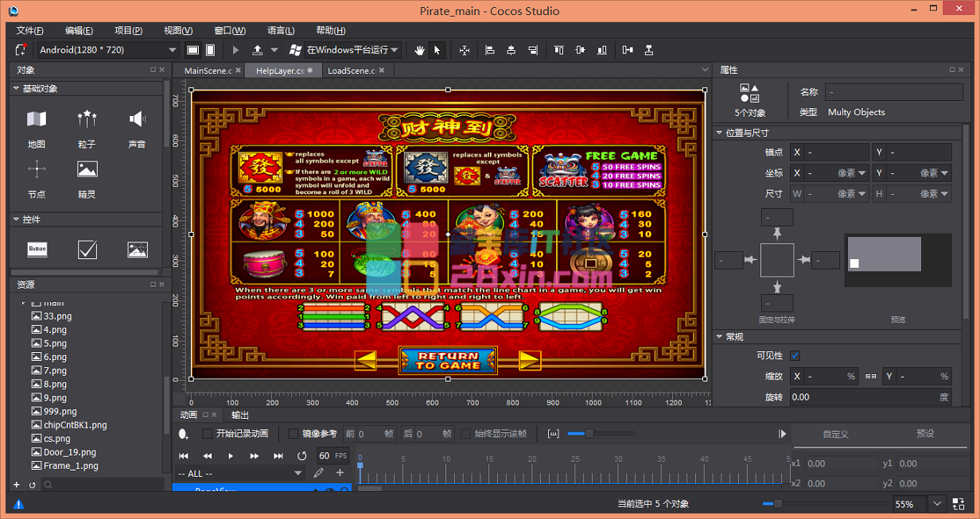Click the new file icon in toolbar
This screenshot has width=980, height=519.
[21, 50]
